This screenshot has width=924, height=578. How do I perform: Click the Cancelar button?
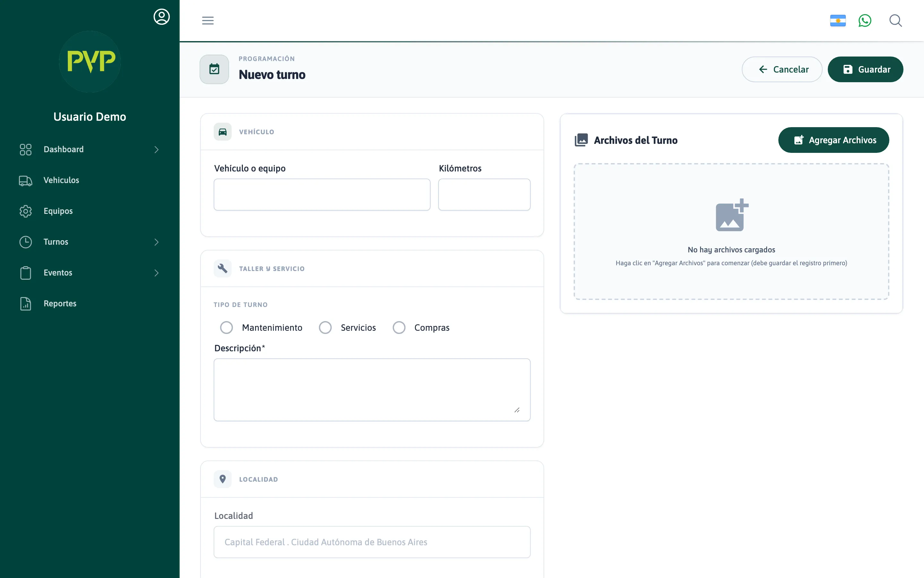pos(782,69)
